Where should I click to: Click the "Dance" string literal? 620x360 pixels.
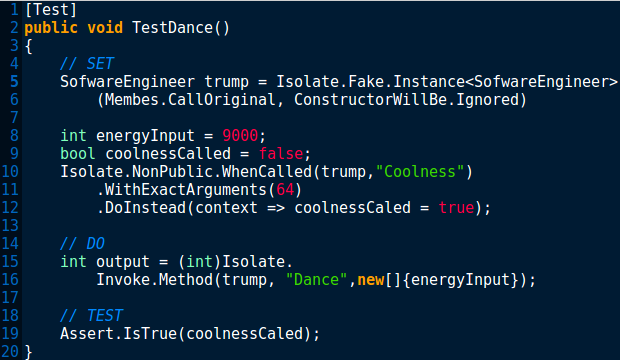click(316, 280)
